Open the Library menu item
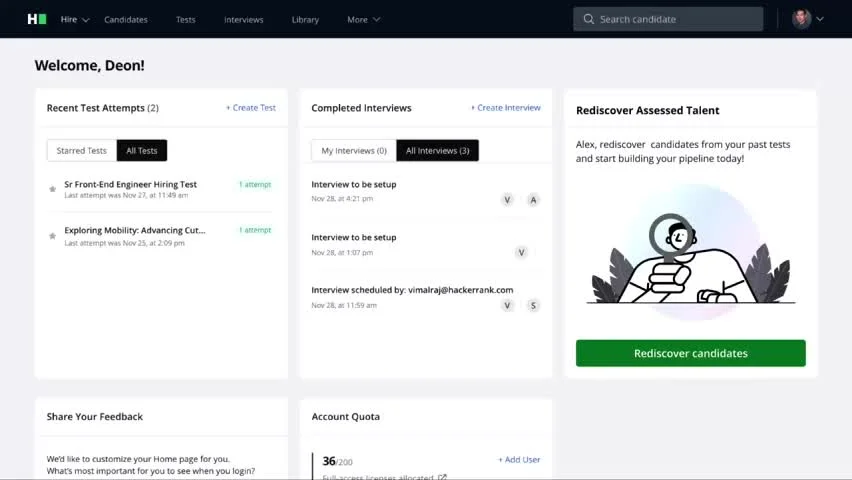This screenshot has height=480, width=852. pos(305,20)
